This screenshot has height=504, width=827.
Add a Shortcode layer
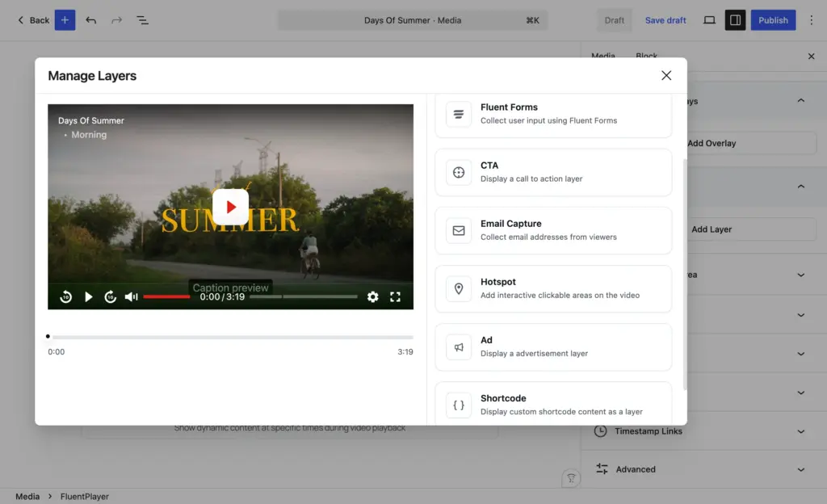(553, 404)
